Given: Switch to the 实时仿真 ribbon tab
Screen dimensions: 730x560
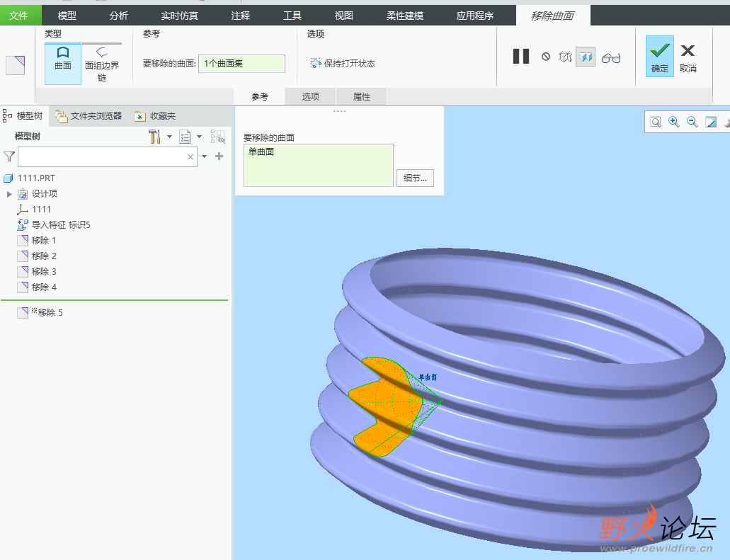Looking at the screenshot, I should tap(180, 16).
